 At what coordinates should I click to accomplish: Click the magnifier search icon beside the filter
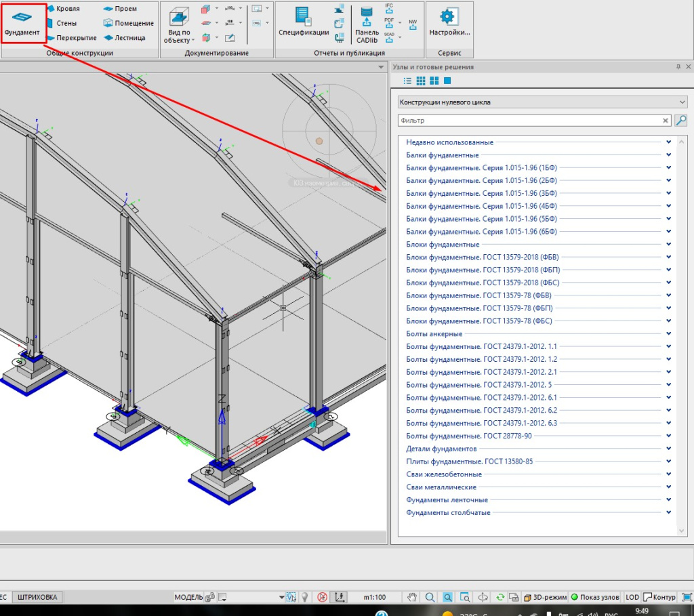(x=681, y=121)
